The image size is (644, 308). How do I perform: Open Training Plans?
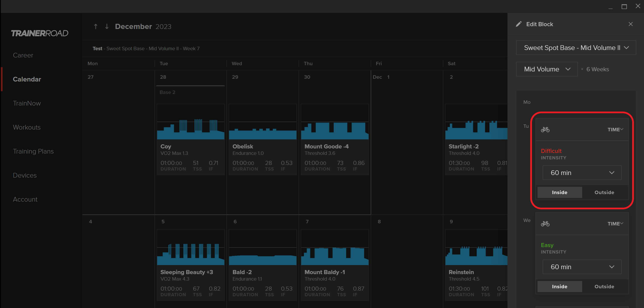click(x=33, y=151)
